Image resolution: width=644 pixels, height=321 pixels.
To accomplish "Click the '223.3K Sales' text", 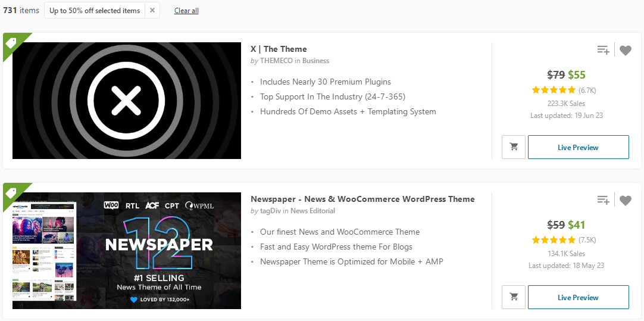I will coord(566,104).
